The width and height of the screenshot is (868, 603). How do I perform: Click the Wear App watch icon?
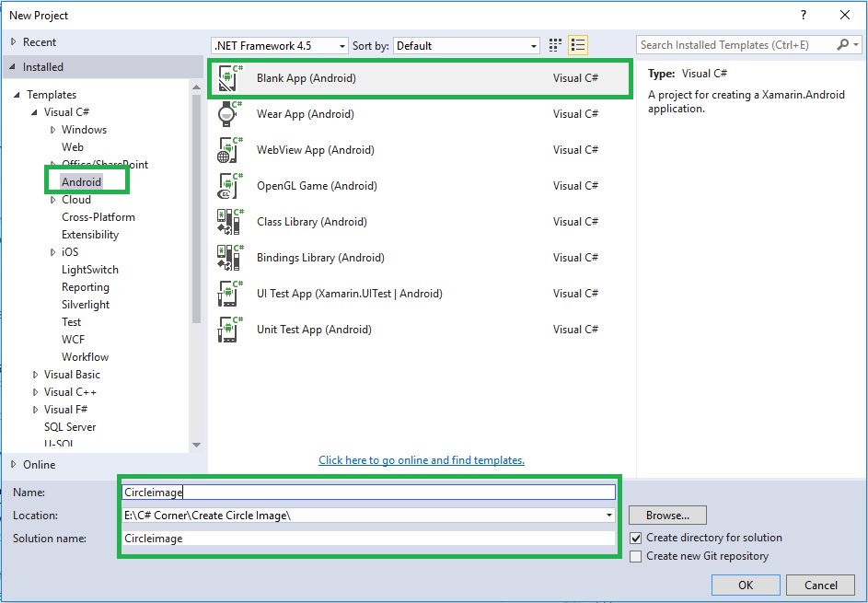(230, 114)
